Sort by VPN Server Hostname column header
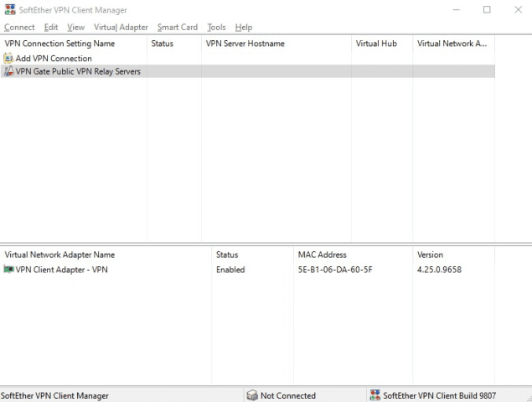Viewport: 532px width, 402px height. click(245, 44)
